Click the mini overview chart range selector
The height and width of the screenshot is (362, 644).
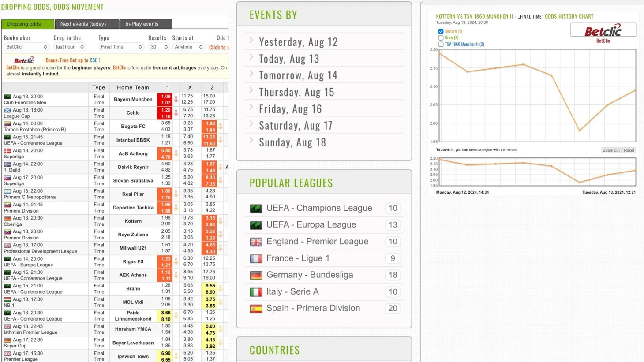tap(538, 172)
